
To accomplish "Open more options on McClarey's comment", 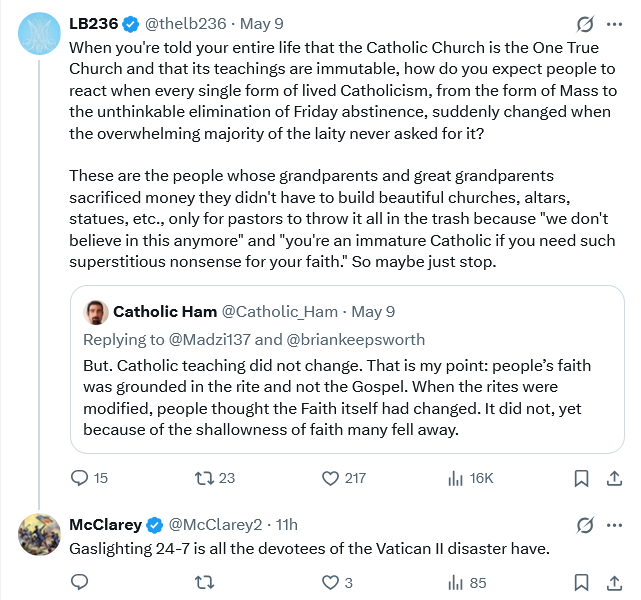I will pos(614,525).
